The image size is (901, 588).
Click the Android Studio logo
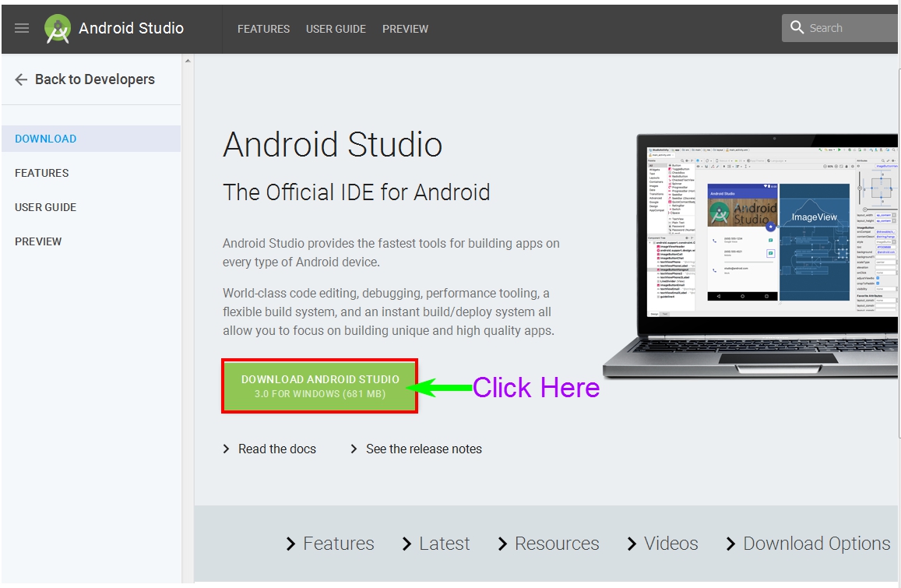[56, 28]
